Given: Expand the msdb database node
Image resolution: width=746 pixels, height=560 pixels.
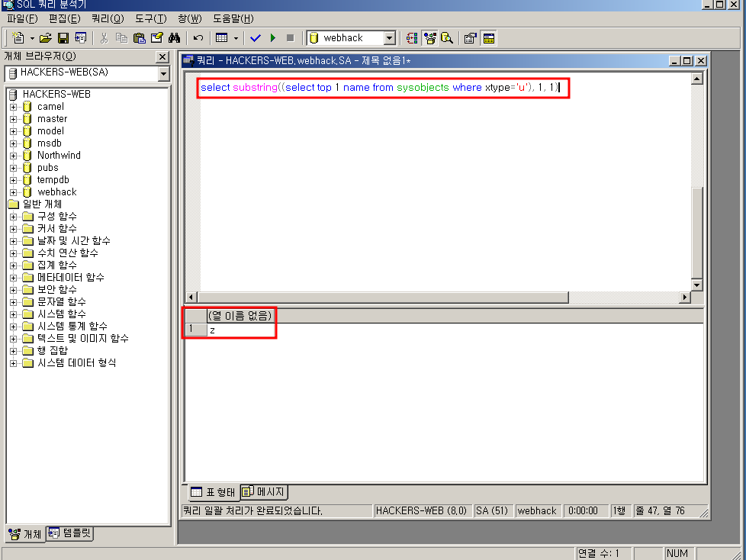Looking at the screenshot, I should point(13,143).
